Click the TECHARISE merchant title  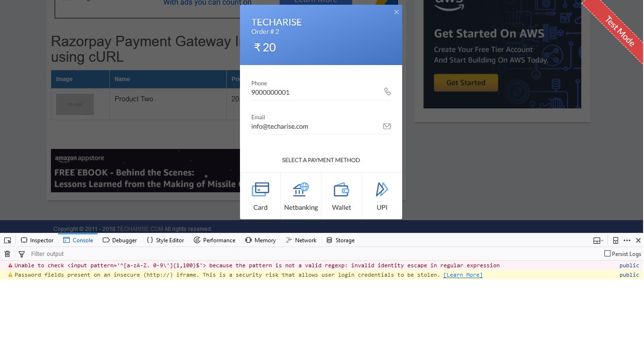pos(276,22)
